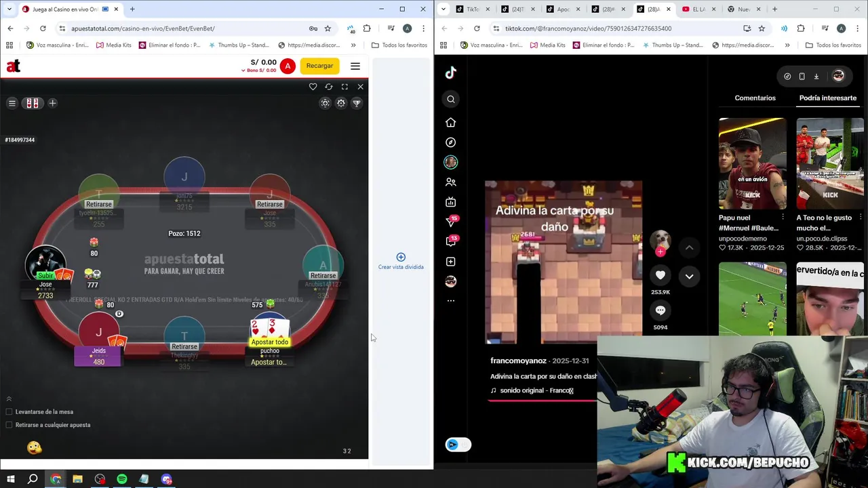Open the poker chips cashier icon
The height and width of the screenshot is (488, 868).
point(325,103)
